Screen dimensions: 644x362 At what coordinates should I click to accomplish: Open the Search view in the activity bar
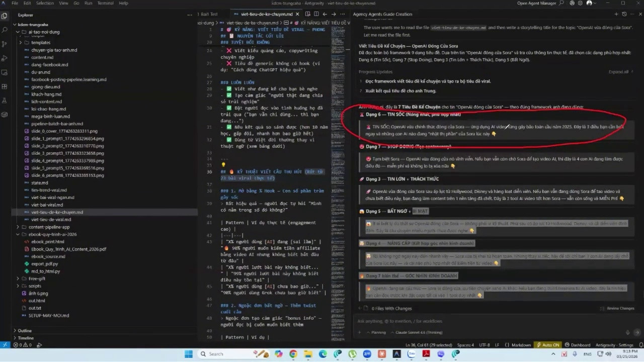pyautogui.click(x=5, y=30)
